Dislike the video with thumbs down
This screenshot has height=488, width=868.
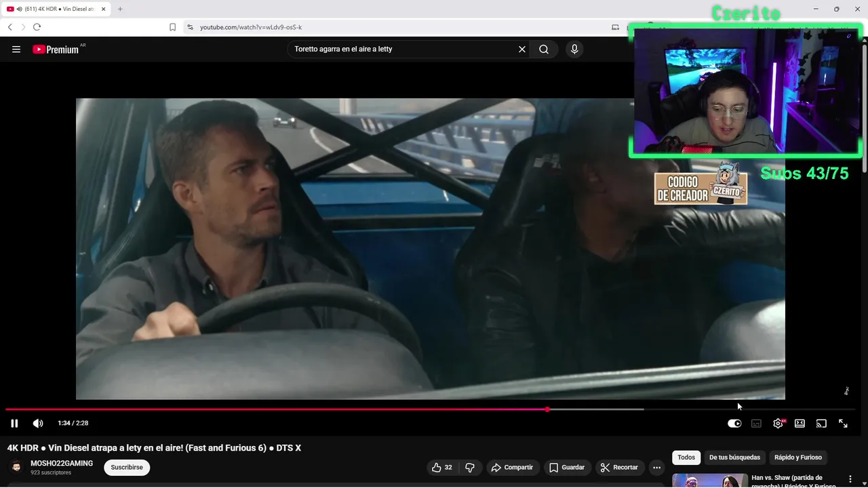click(469, 468)
